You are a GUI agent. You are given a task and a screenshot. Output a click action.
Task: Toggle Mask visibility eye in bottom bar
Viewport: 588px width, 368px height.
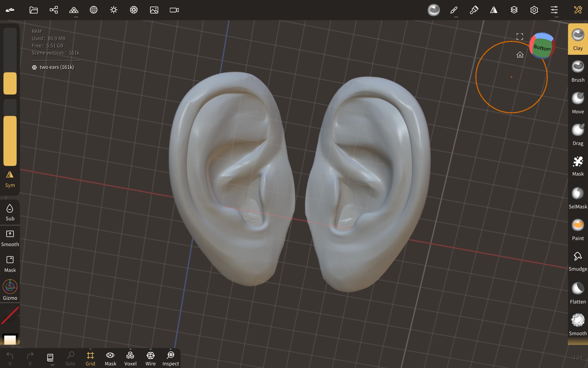tap(110, 359)
